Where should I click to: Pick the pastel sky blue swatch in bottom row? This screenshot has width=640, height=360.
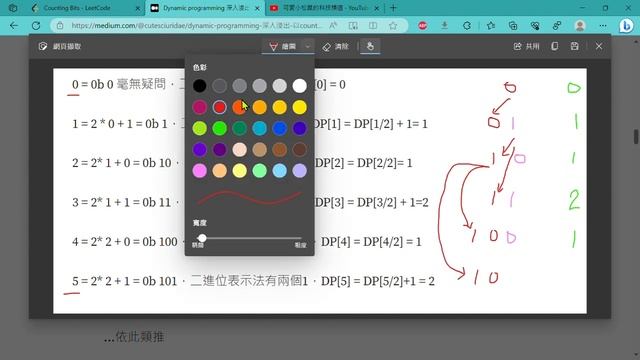click(280, 171)
